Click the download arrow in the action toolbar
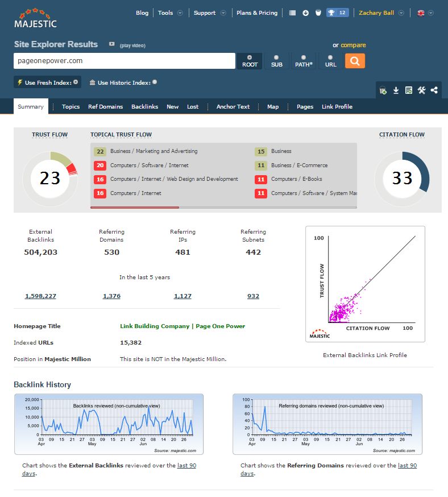This screenshot has width=448, height=497. tap(396, 90)
